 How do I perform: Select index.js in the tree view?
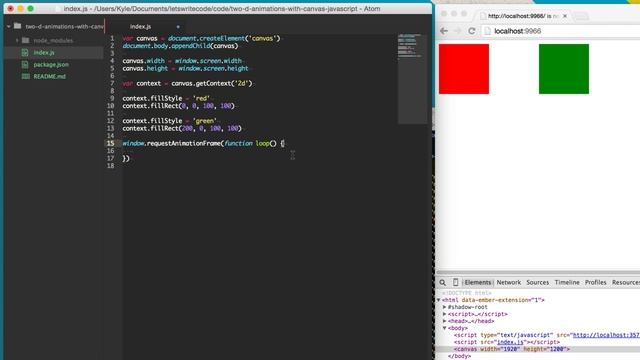click(44, 53)
